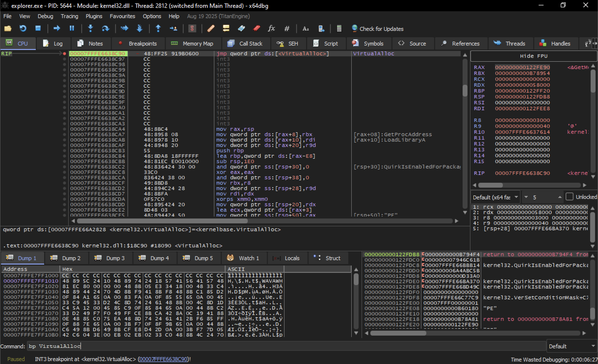598x364 pixels.
Task: Open the Labels tag icon
Action: click(x=241, y=28)
